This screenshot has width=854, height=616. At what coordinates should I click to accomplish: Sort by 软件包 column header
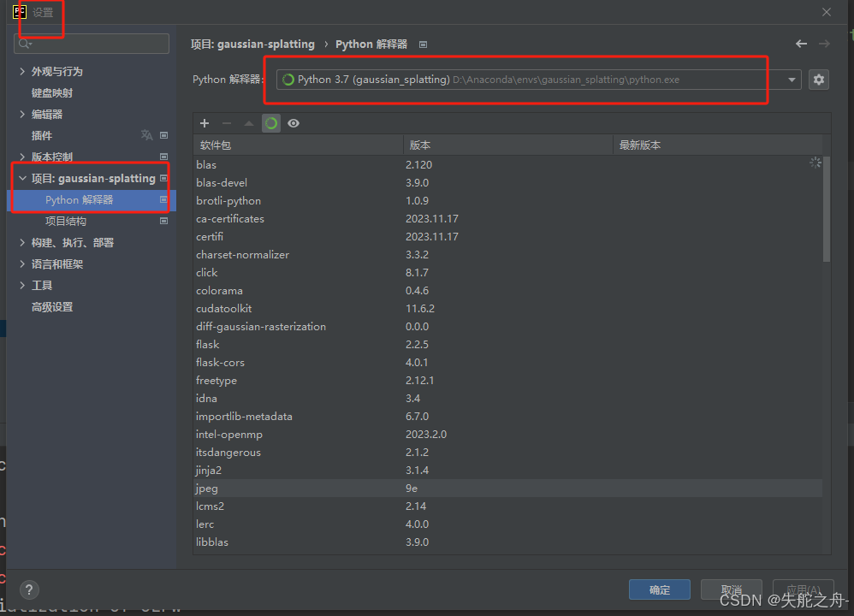point(298,145)
